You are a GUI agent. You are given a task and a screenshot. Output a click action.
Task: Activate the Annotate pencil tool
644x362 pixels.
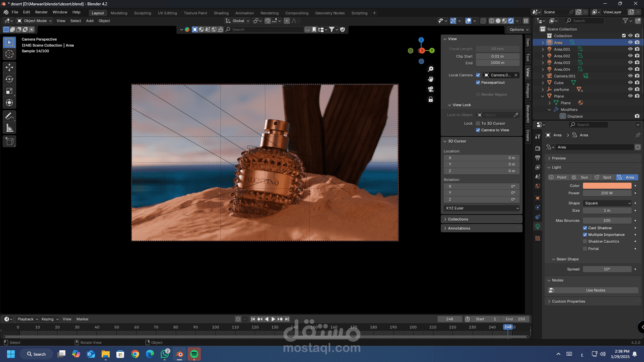pyautogui.click(x=9, y=116)
